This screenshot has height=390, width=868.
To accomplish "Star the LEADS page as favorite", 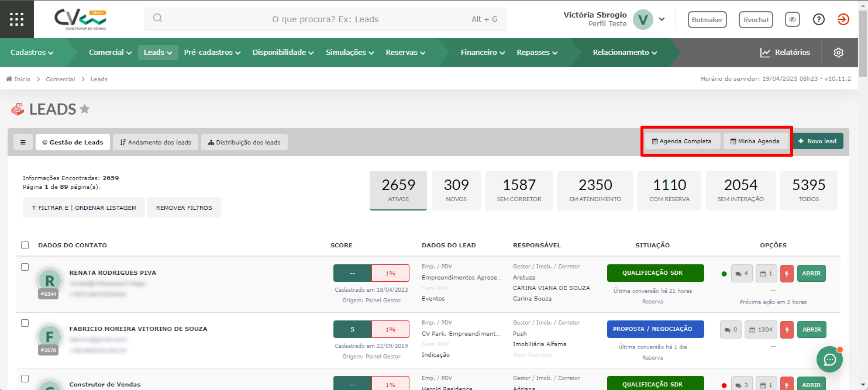I will (x=85, y=109).
